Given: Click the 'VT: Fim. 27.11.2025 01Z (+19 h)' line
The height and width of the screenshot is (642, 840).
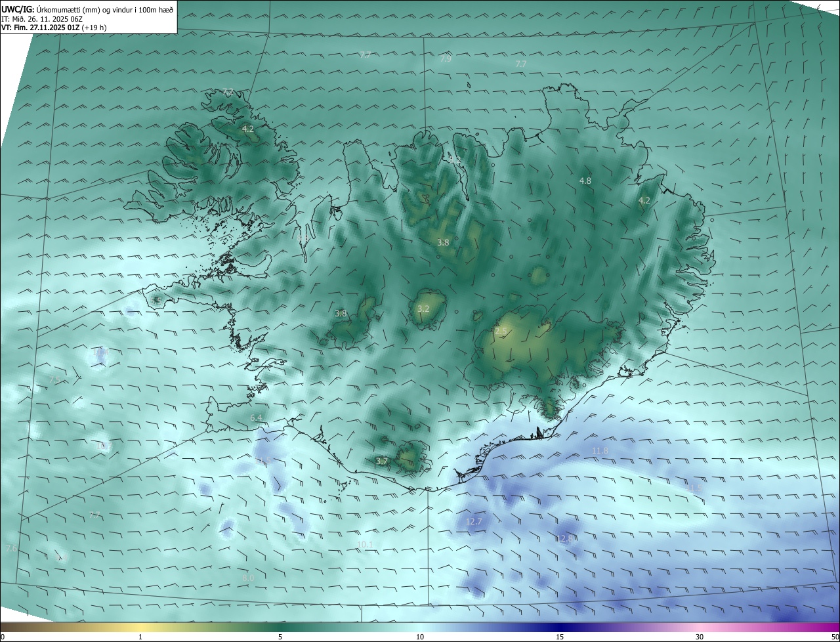Looking at the screenshot, I should pyautogui.click(x=54, y=28).
